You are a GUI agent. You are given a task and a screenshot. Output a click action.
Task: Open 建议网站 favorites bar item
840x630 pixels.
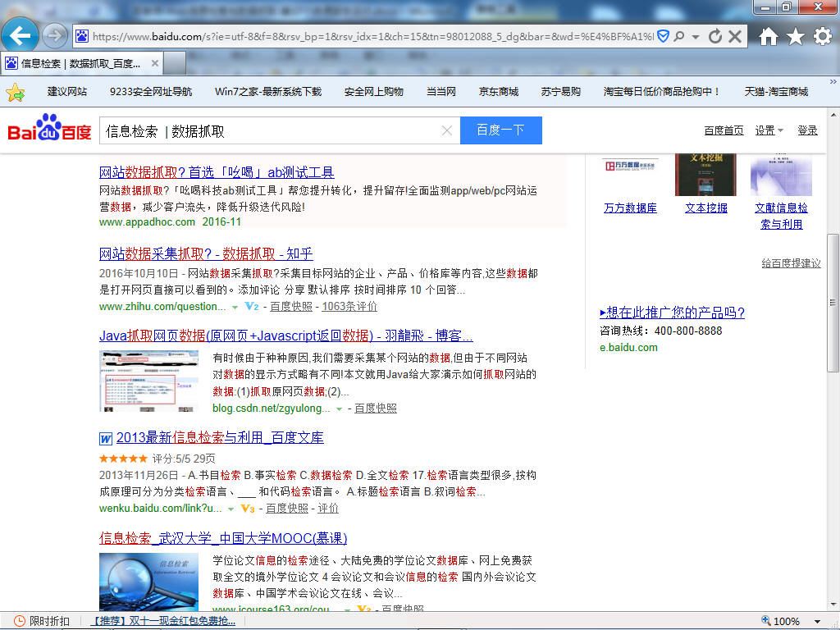(67, 92)
